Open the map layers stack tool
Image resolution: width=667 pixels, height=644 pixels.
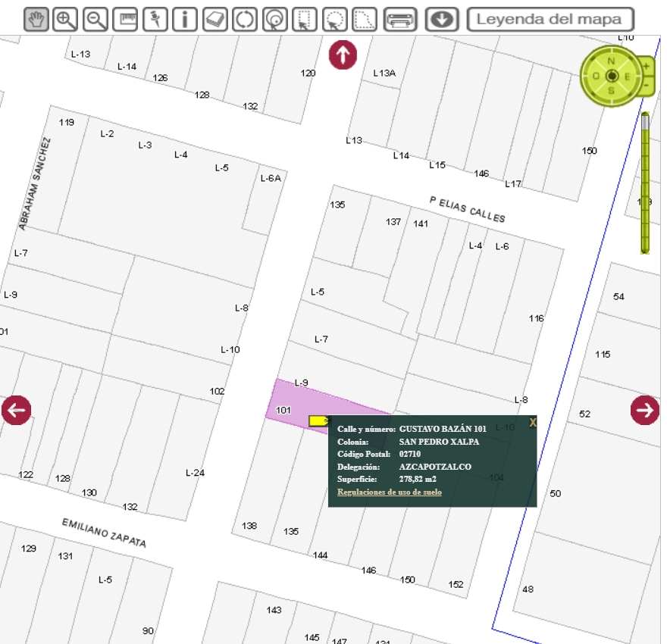[x=215, y=20]
